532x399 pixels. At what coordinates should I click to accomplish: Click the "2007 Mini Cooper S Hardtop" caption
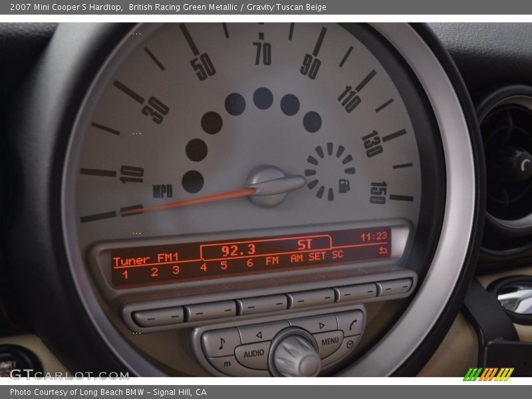(x=66, y=7)
